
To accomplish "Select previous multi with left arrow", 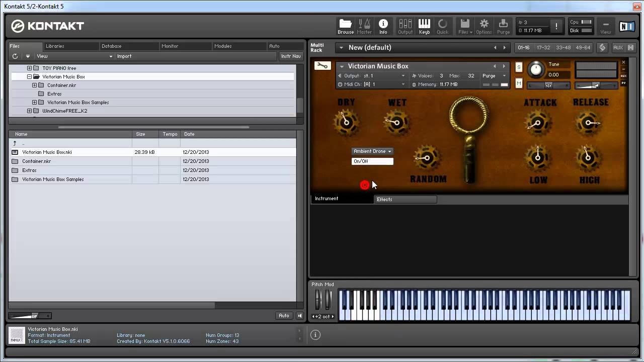I will [495, 48].
